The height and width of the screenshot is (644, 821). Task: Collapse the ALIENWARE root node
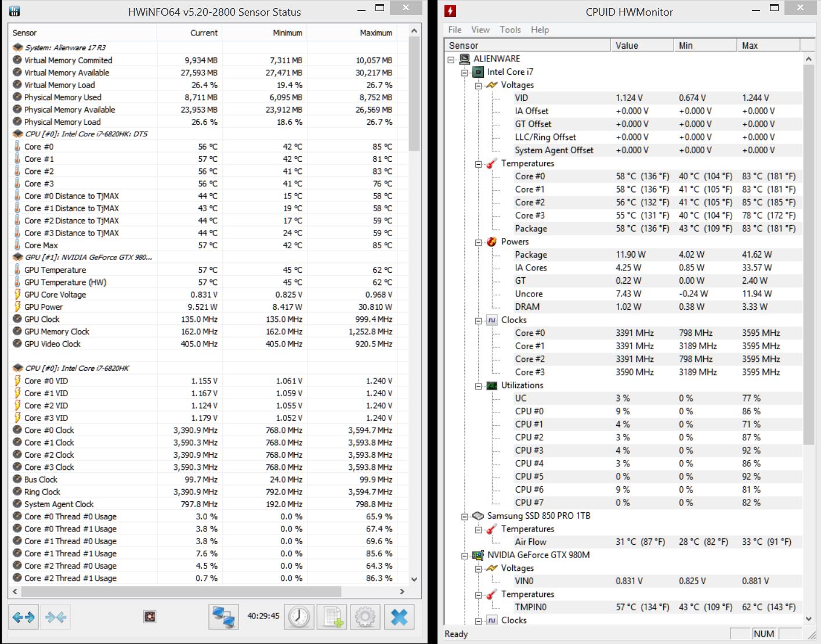pos(451,59)
